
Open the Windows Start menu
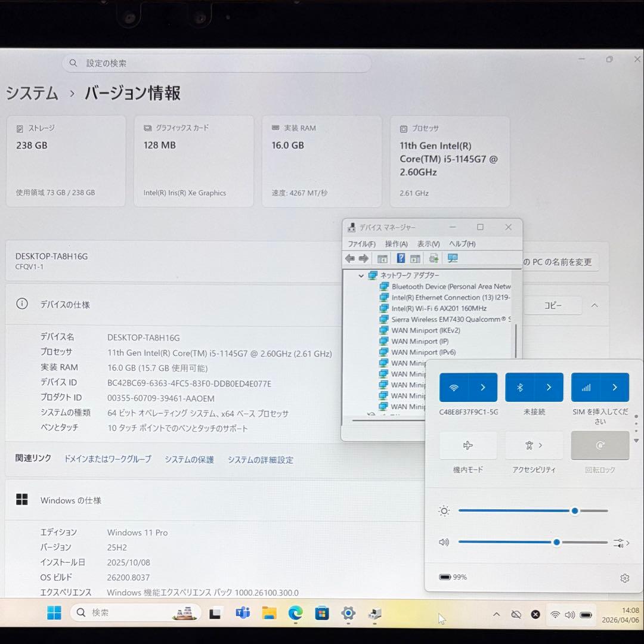[54, 613]
